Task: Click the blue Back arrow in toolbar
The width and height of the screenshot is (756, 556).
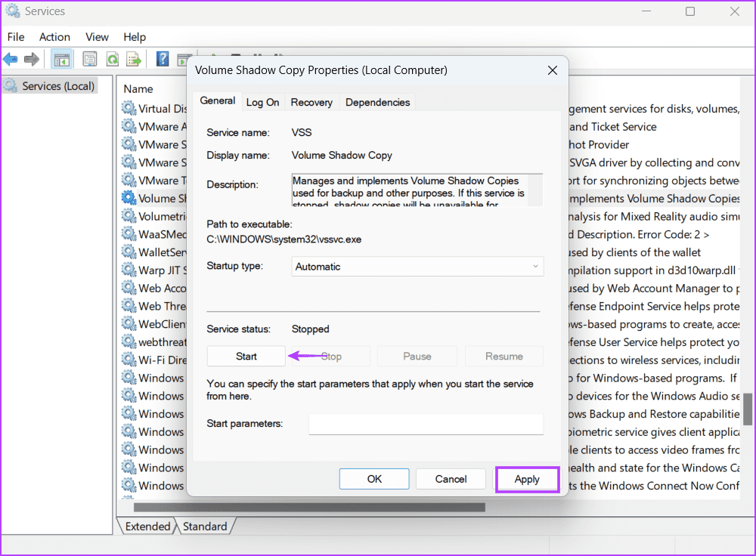Action: [10, 60]
